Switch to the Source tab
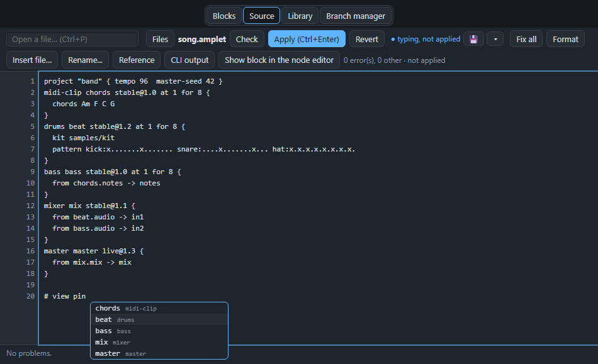 tap(262, 16)
